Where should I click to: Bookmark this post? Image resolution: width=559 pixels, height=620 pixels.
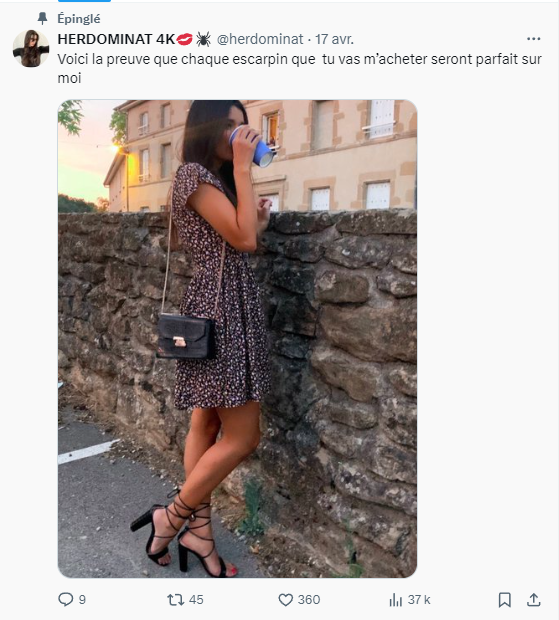(x=504, y=600)
